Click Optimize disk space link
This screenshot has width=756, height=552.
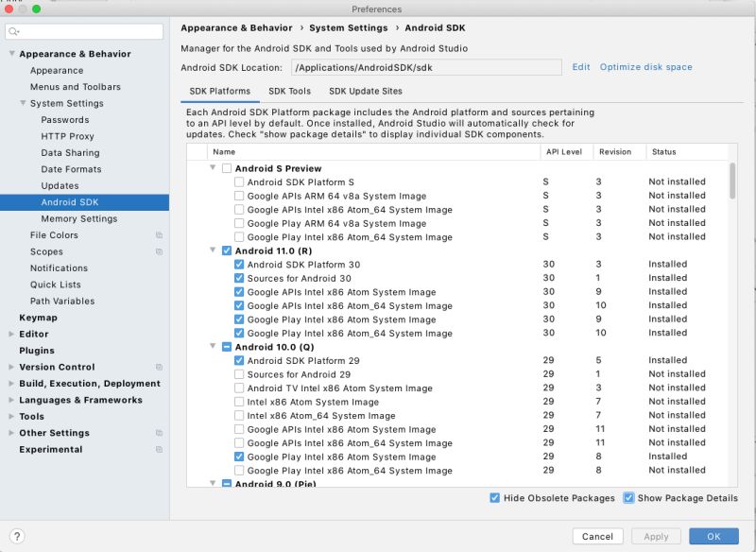(x=645, y=67)
